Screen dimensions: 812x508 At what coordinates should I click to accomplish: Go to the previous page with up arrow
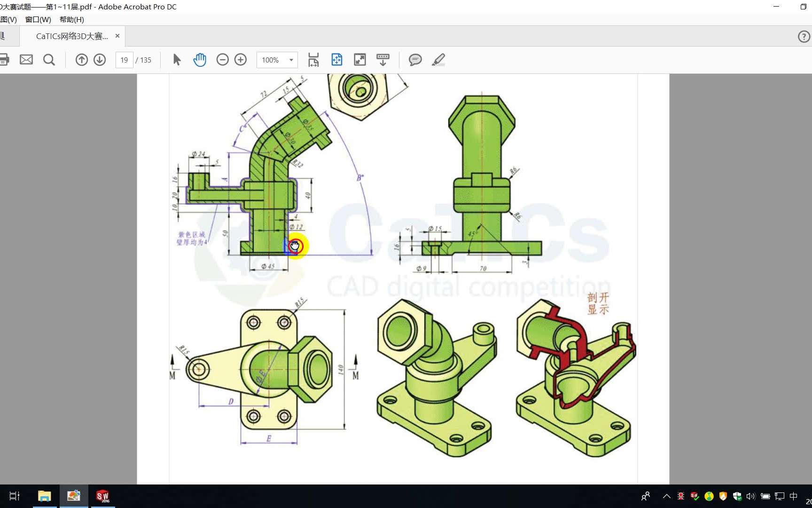81,60
